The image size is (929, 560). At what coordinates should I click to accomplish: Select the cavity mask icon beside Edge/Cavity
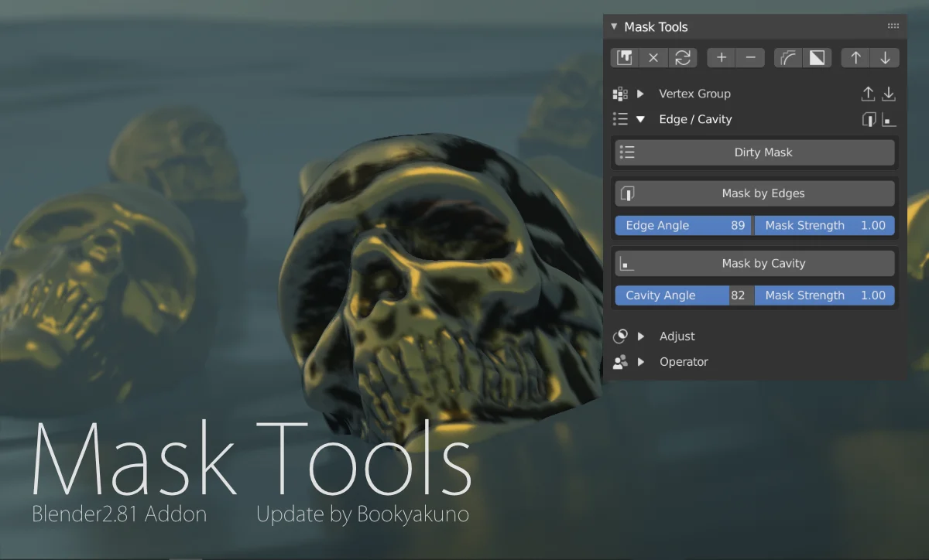point(889,119)
